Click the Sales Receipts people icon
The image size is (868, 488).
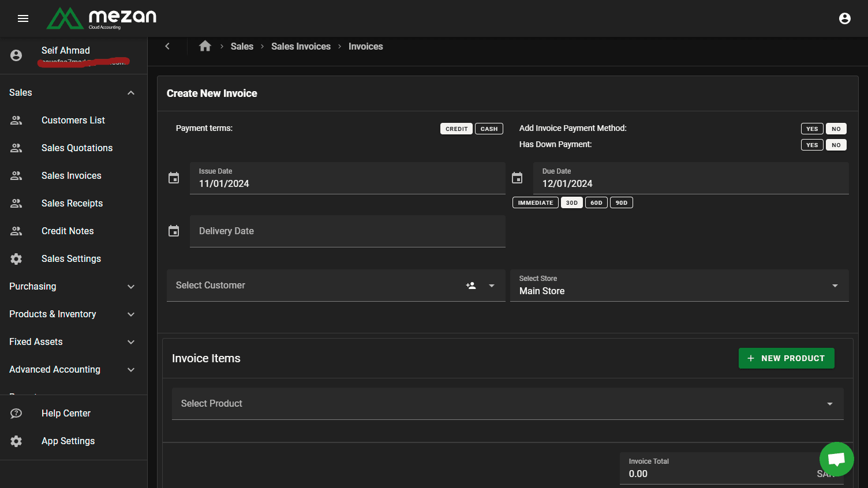[16, 203]
